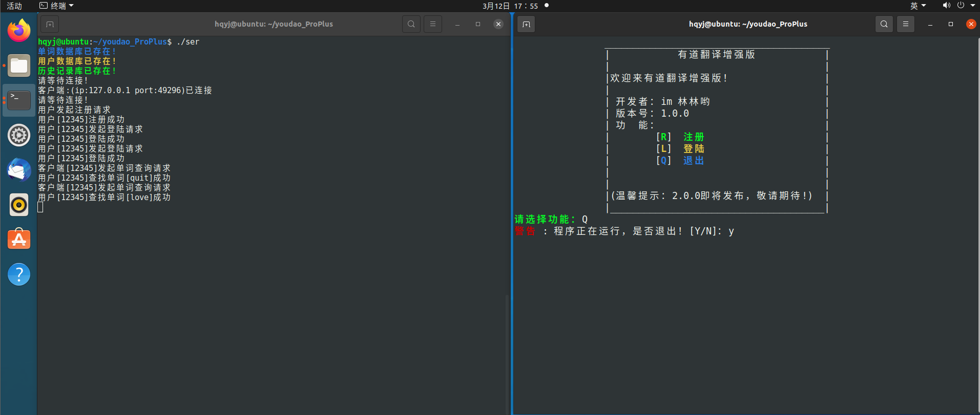Open 终端 application menu dropdown
This screenshot has width=980, height=415.
coord(57,6)
